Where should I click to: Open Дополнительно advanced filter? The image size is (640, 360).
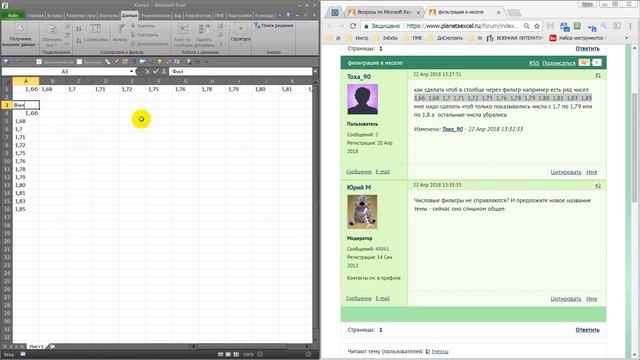pyautogui.click(x=149, y=43)
